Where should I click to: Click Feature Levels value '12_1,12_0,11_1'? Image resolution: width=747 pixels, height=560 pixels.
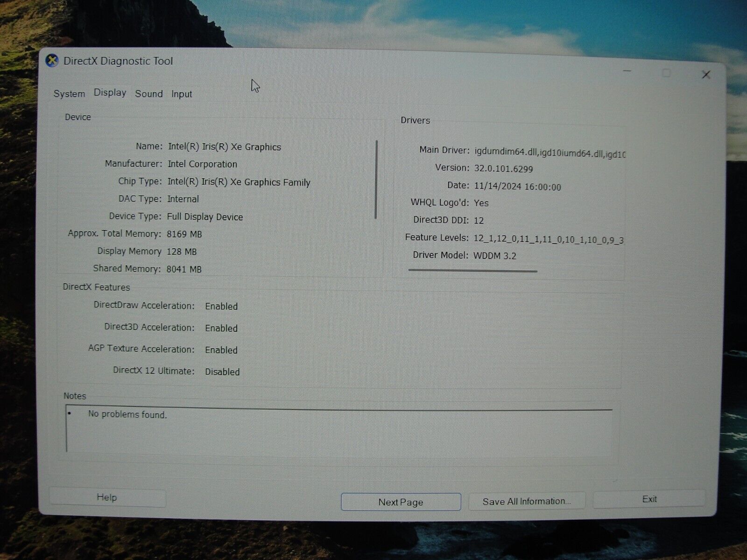click(506, 238)
